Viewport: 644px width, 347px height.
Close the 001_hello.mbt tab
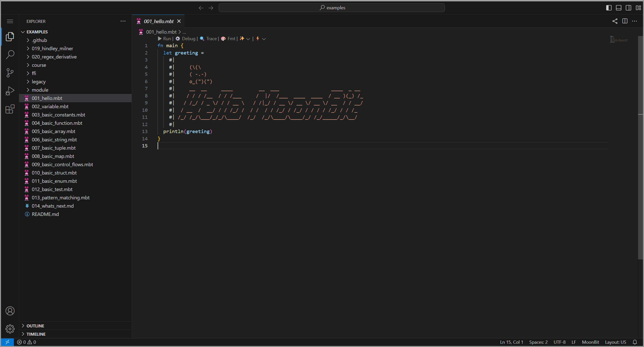click(x=179, y=21)
